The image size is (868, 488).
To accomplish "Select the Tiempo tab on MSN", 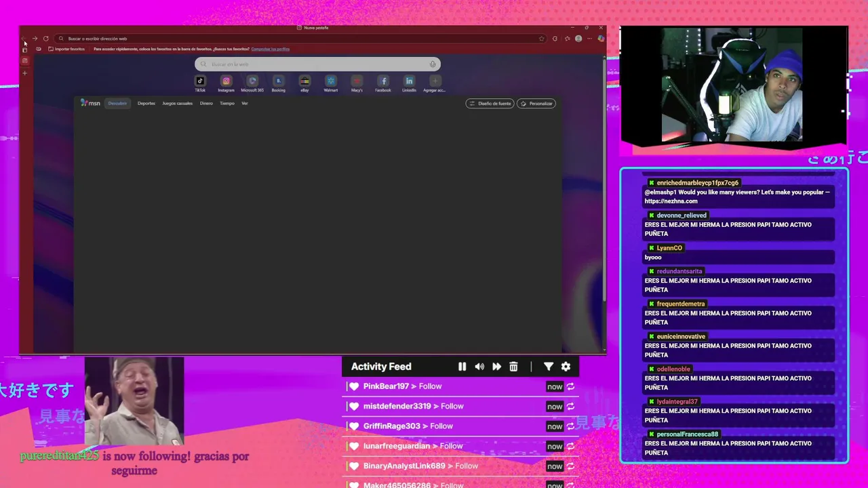I will [x=227, y=103].
